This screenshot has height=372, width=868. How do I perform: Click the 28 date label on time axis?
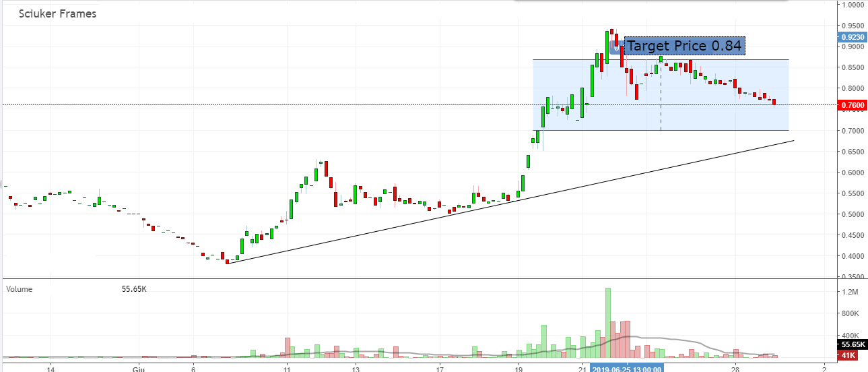pos(735,368)
